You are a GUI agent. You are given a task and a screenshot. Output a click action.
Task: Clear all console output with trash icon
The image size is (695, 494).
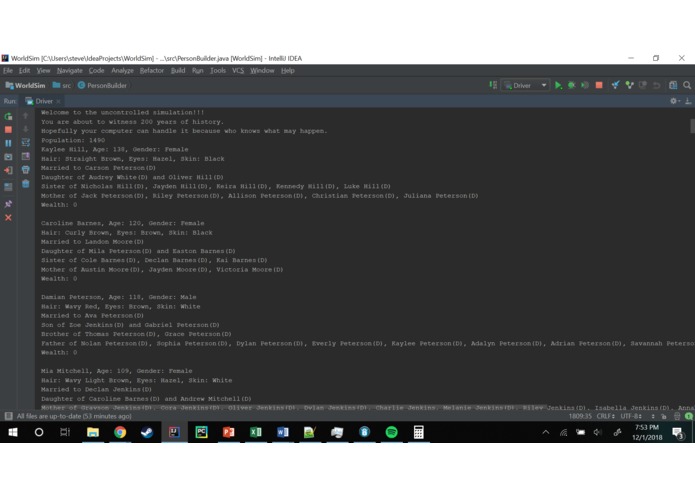click(26, 183)
